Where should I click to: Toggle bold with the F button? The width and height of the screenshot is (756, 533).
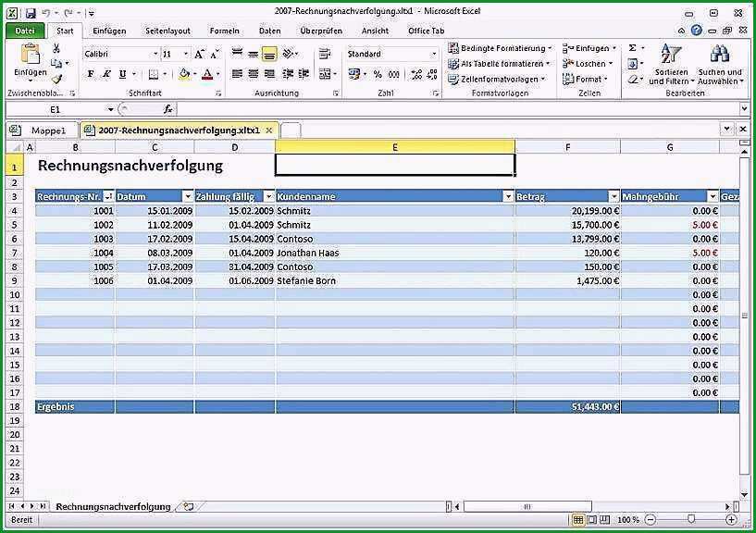tap(91, 74)
